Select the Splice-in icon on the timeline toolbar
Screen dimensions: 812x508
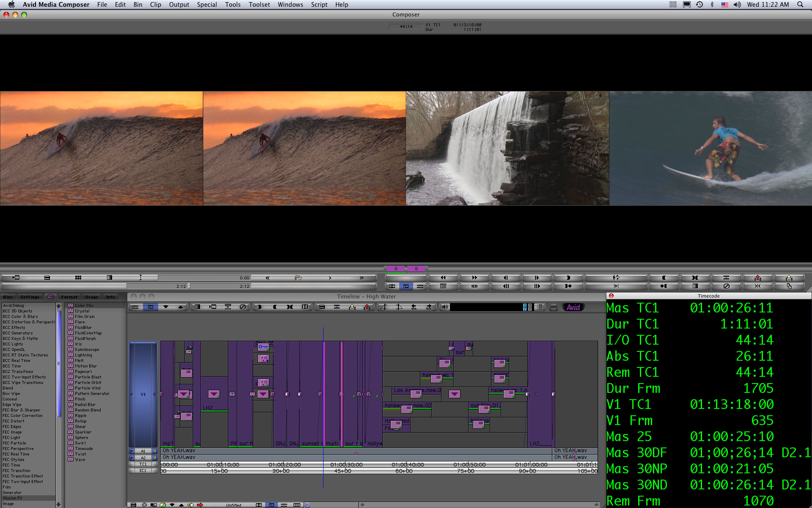point(352,307)
